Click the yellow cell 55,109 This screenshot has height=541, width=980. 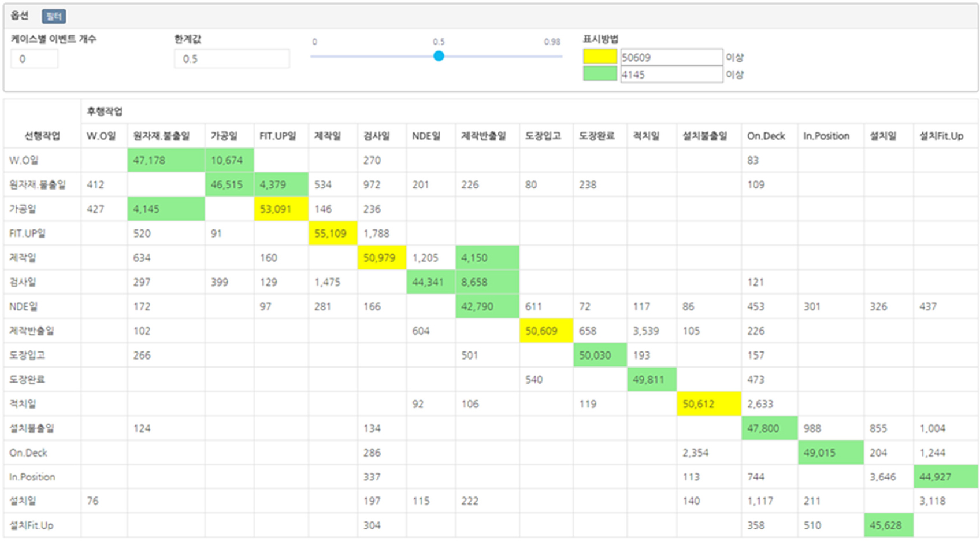(x=333, y=233)
